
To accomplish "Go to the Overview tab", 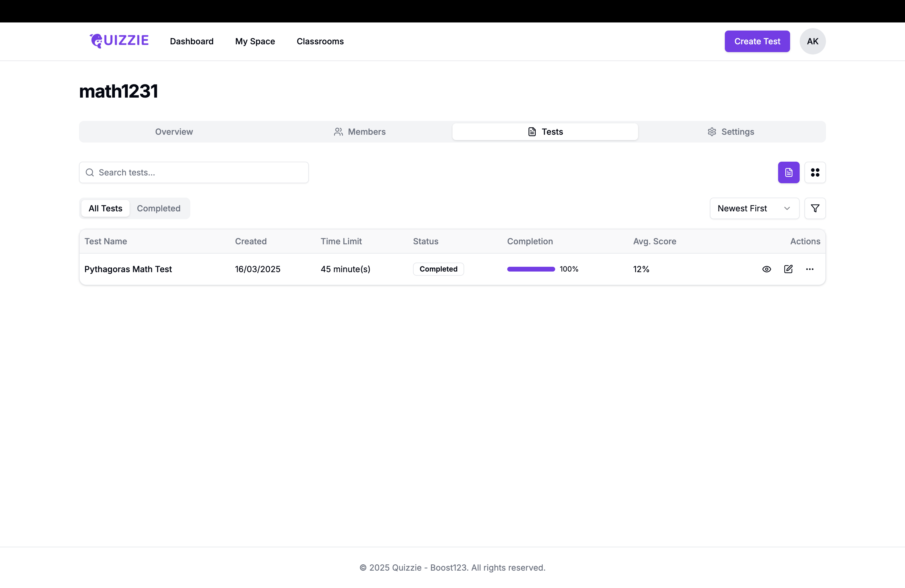I will [174, 132].
